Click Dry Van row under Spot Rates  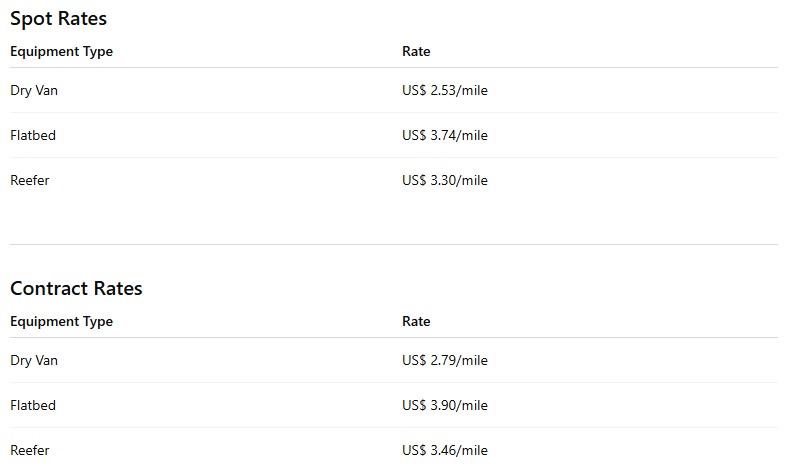(394, 90)
